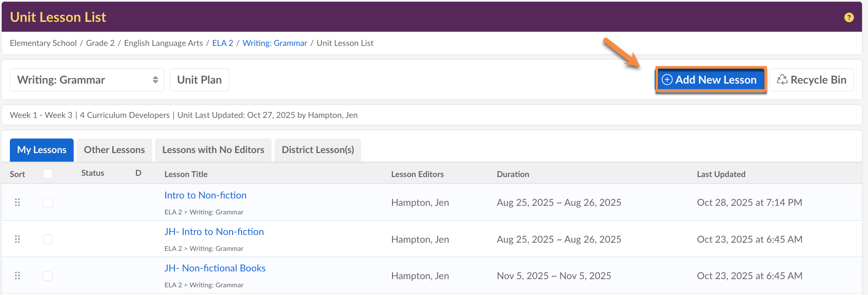Check the box for Intro to Non-fiction lesson
868x295 pixels.
(x=48, y=203)
